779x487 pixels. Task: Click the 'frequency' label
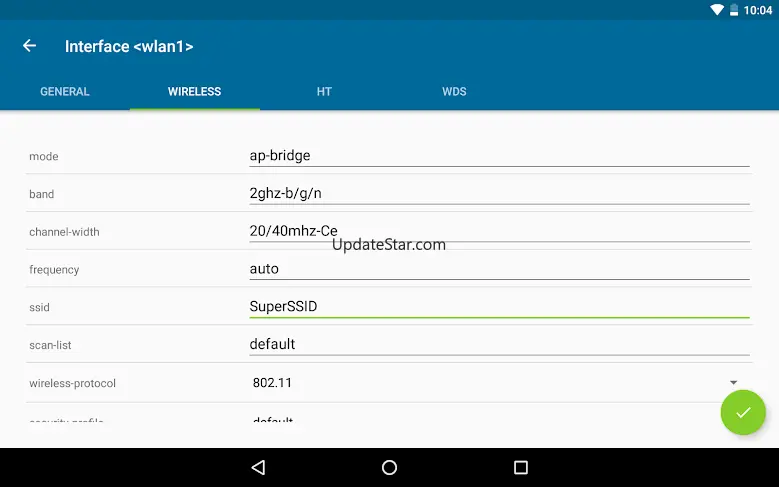click(54, 270)
